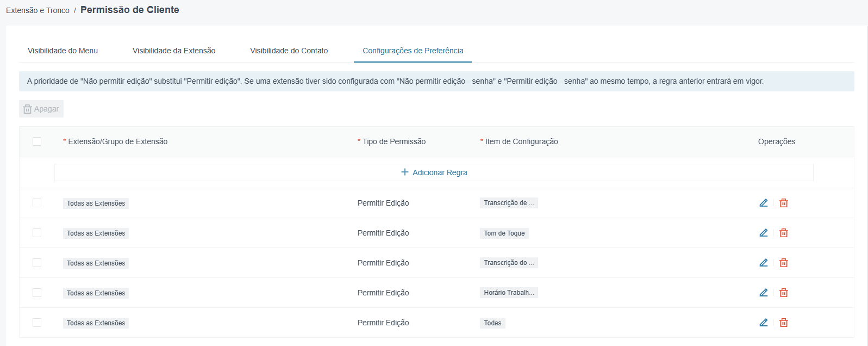Click the Extensão e Tronco breadcrumb
Screen dimensions: 868x346
[38, 10]
